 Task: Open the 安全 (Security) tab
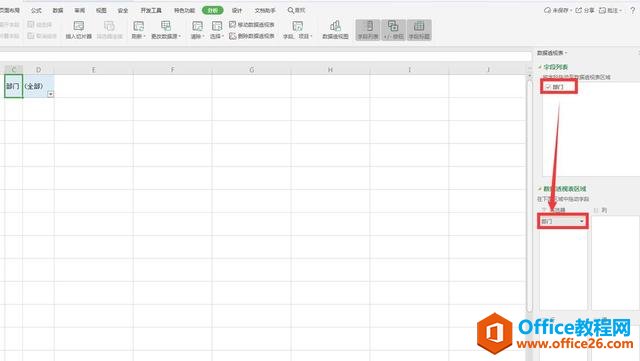click(123, 10)
